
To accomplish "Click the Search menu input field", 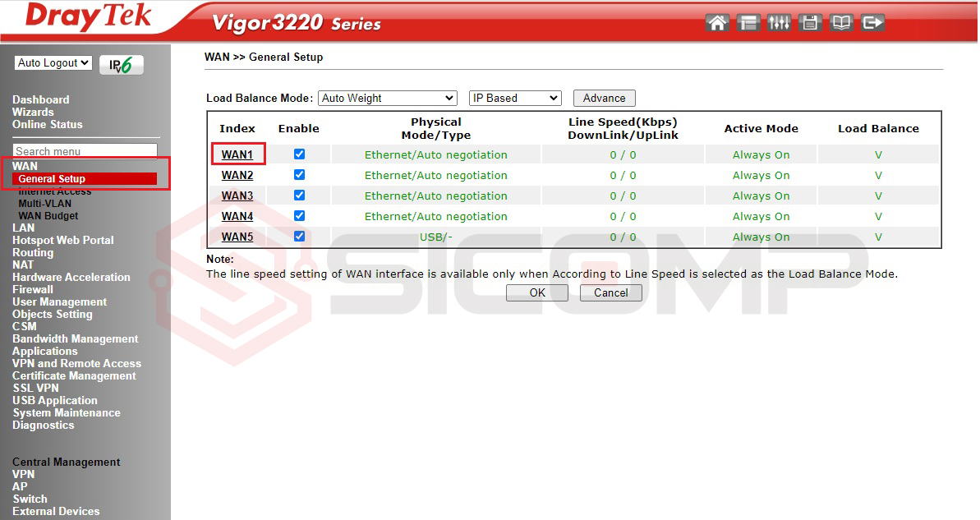I will tap(85, 151).
